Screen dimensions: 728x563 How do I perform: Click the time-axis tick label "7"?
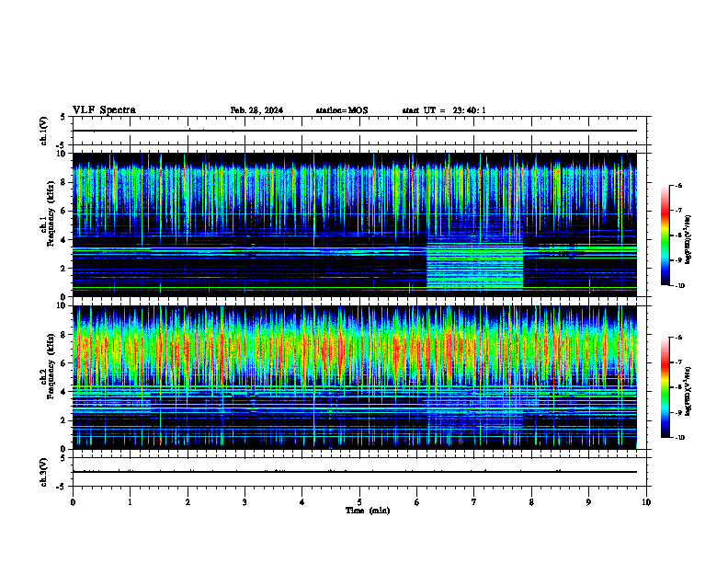(x=474, y=502)
